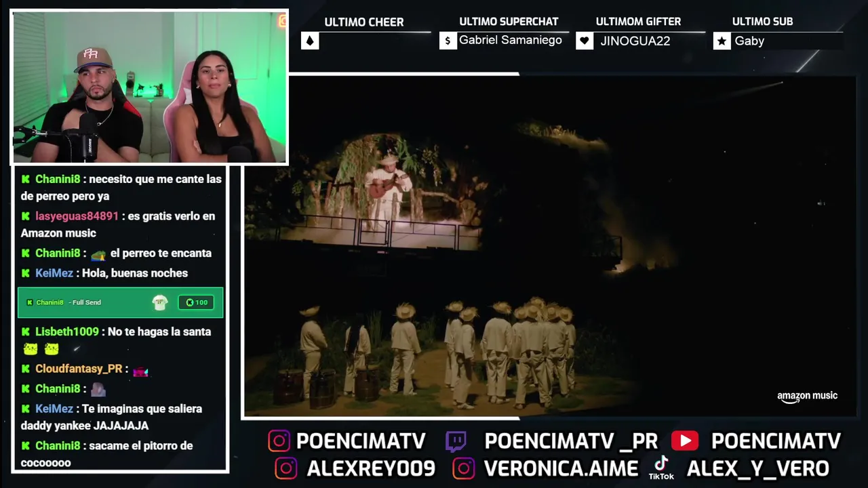The image size is (868, 488).
Task: Click Kick badge beside Cloudfantasy_PR message
Action: click(26, 369)
